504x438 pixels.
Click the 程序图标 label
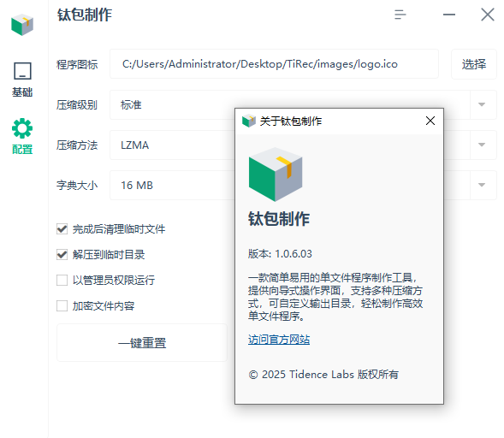click(77, 64)
